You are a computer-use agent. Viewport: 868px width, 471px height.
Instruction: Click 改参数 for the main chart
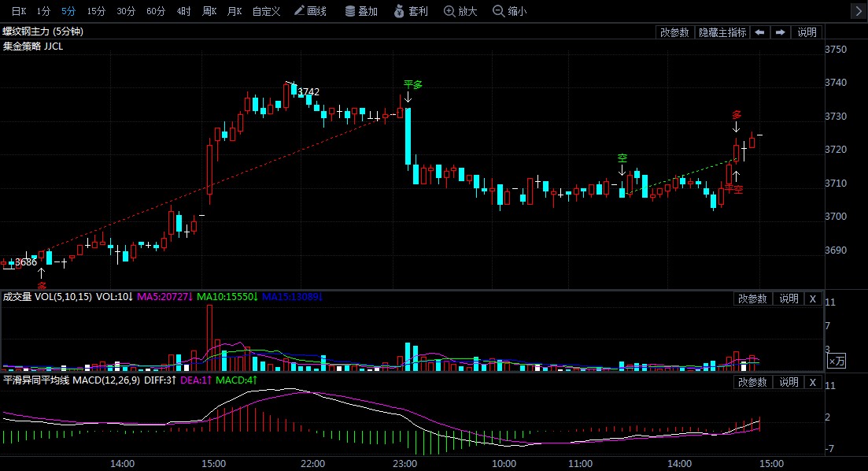click(674, 32)
